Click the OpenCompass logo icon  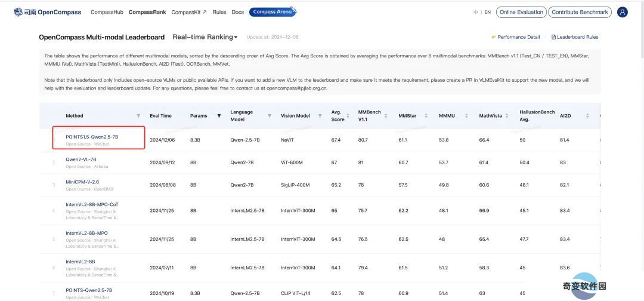tap(18, 12)
